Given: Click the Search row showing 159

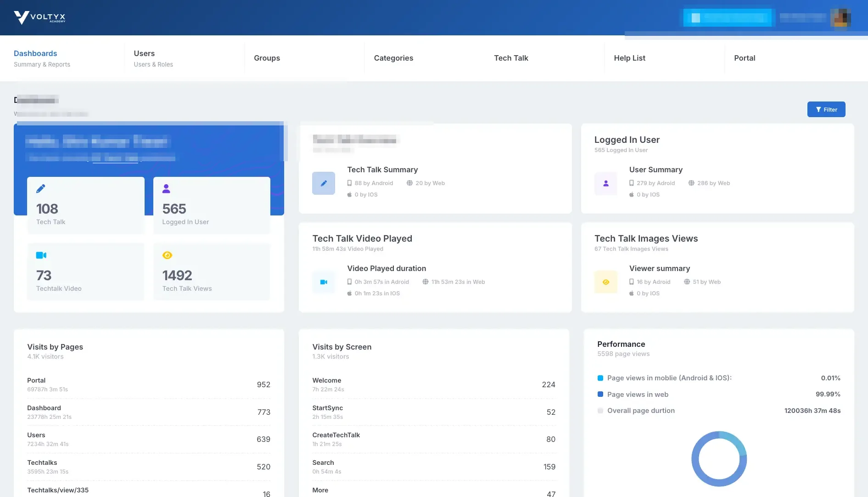Looking at the screenshot, I should (x=434, y=467).
